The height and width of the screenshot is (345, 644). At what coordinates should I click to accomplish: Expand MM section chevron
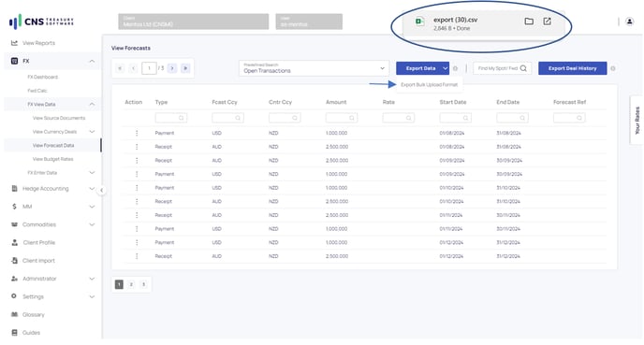[x=92, y=207]
